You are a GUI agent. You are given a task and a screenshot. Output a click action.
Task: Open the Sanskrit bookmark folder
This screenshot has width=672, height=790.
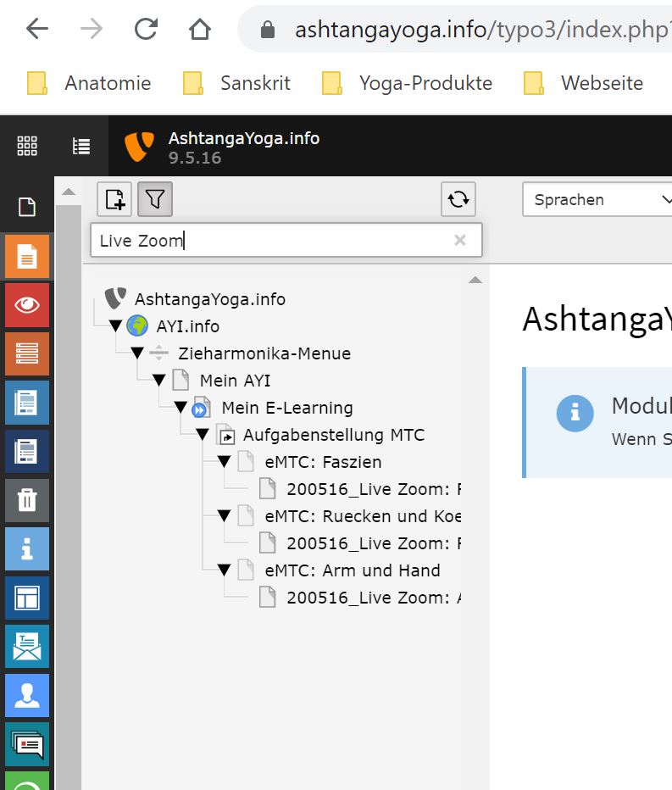236,83
